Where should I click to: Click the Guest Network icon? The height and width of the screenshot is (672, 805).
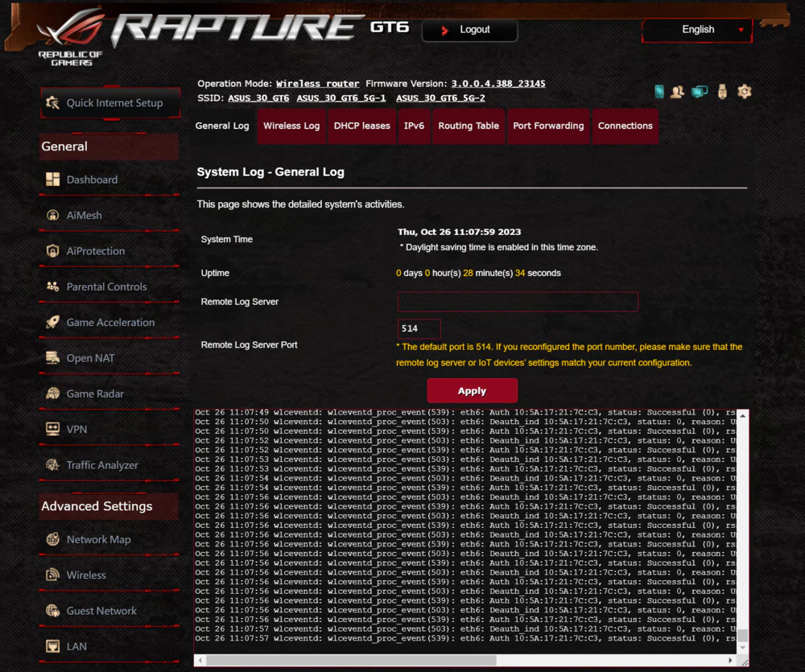pos(52,610)
